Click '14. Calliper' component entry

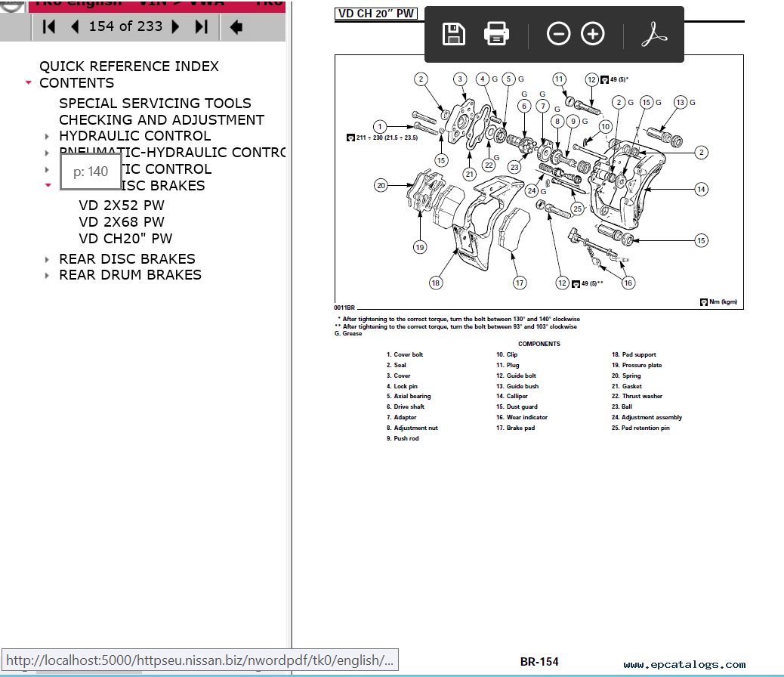point(511,396)
